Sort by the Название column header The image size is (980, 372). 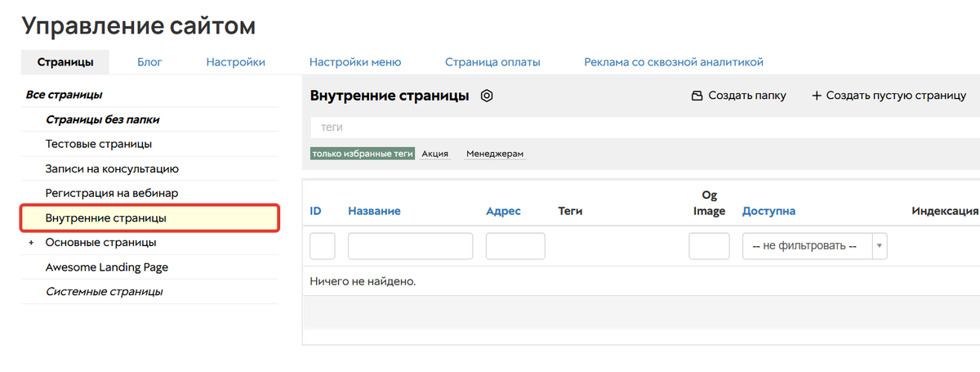(x=374, y=211)
